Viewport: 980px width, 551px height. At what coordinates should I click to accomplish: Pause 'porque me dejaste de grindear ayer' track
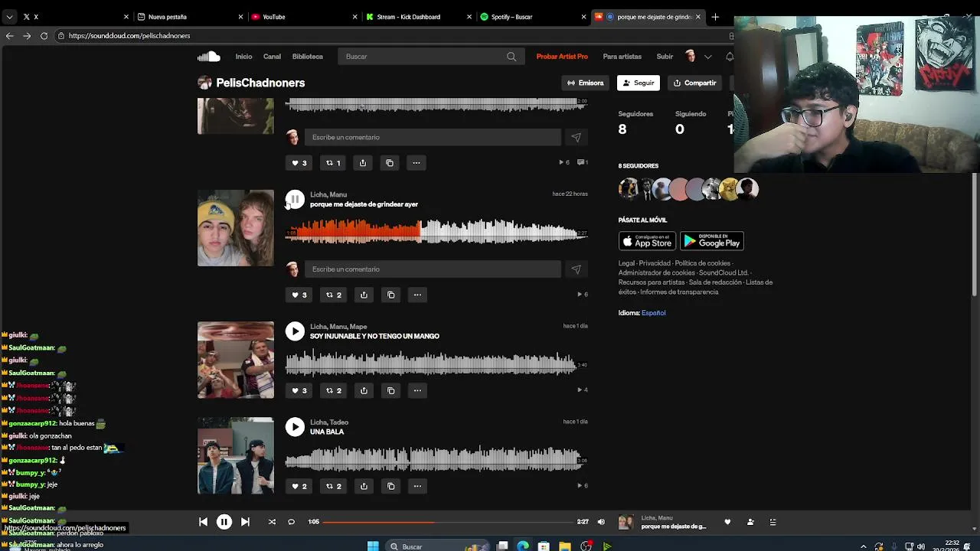tap(295, 199)
